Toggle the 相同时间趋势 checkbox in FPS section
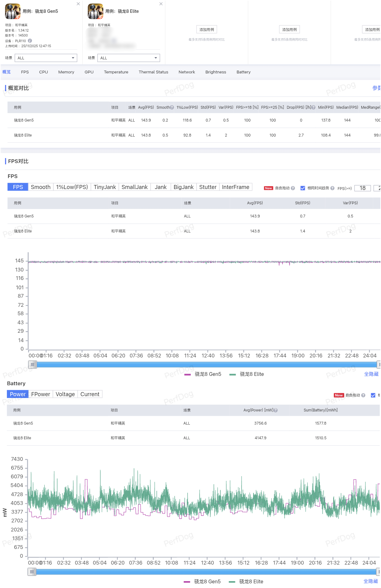This screenshot has width=381, height=588. 303,188
